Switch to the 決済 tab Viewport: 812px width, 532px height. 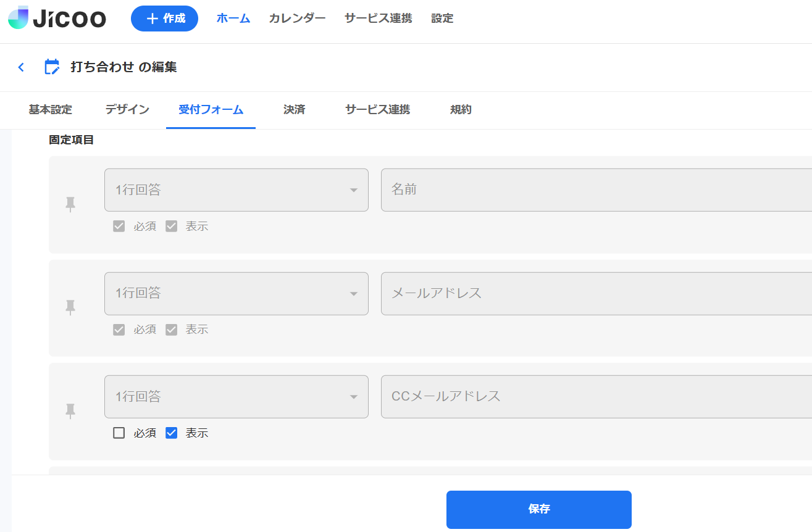(294, 110)
